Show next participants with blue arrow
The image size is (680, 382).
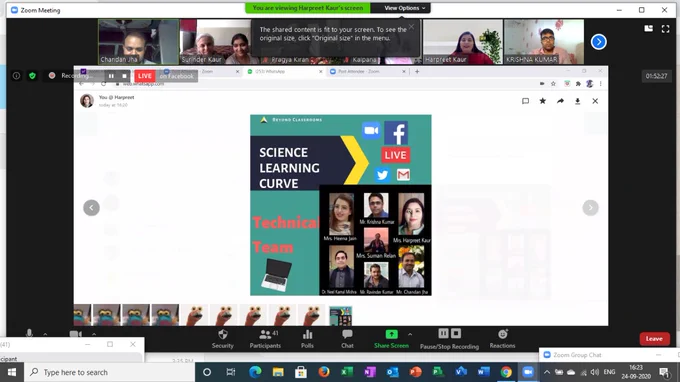click(598, 42)
